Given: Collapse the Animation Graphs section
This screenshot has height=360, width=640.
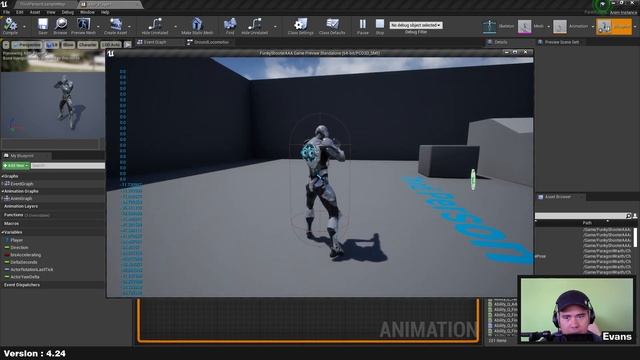Looking at the screenshot, I should pos(2,191).
